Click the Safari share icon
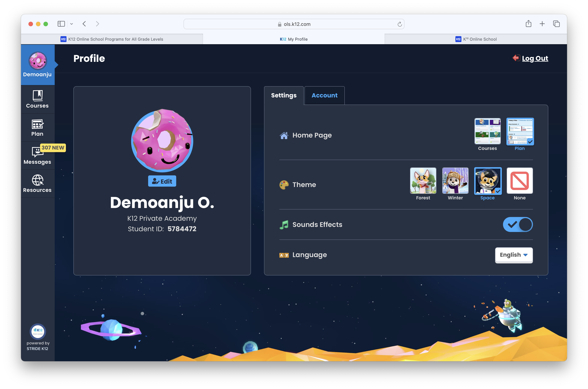 [x=528, y=24]
